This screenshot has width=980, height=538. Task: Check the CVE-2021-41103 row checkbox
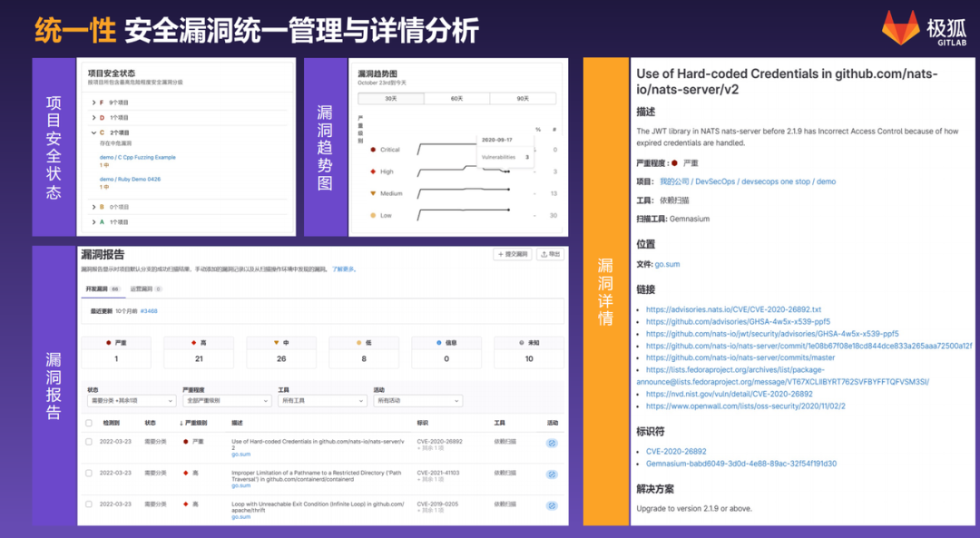[x=89, y=473]
